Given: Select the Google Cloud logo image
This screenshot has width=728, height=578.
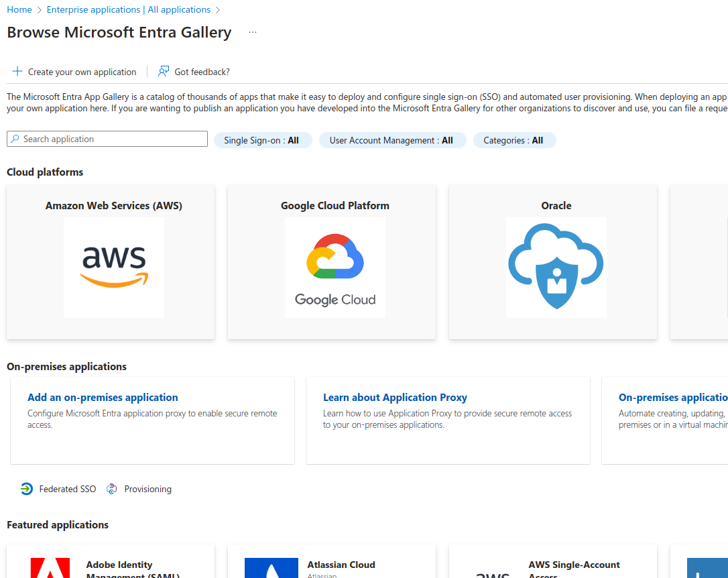Looking at the screenshot, I should [335, 268].
